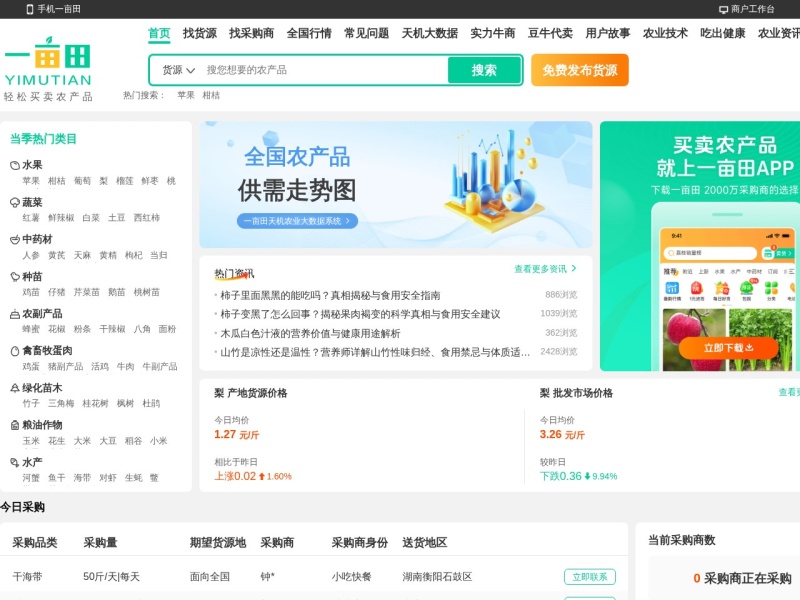Click the 蔬菜 category icon
Viewport: 800px width, 600px height.
[15, 203]
